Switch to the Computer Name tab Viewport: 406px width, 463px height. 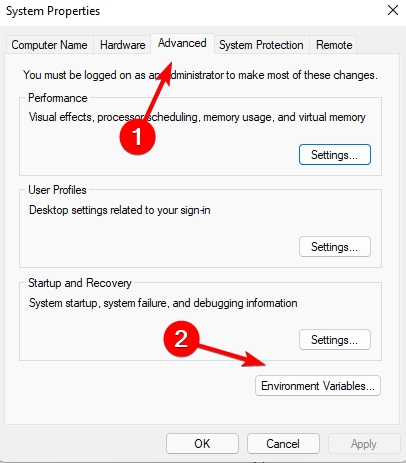click(49, 45)
